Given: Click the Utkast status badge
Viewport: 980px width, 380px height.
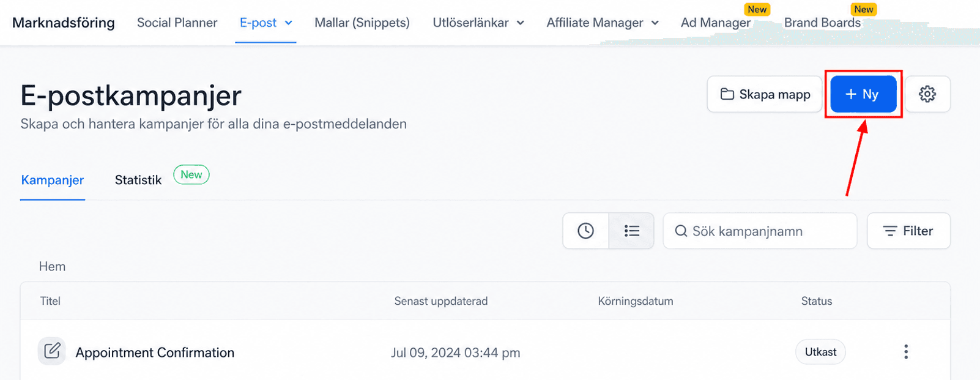Looking at the screenshot, I should point(820,352).
